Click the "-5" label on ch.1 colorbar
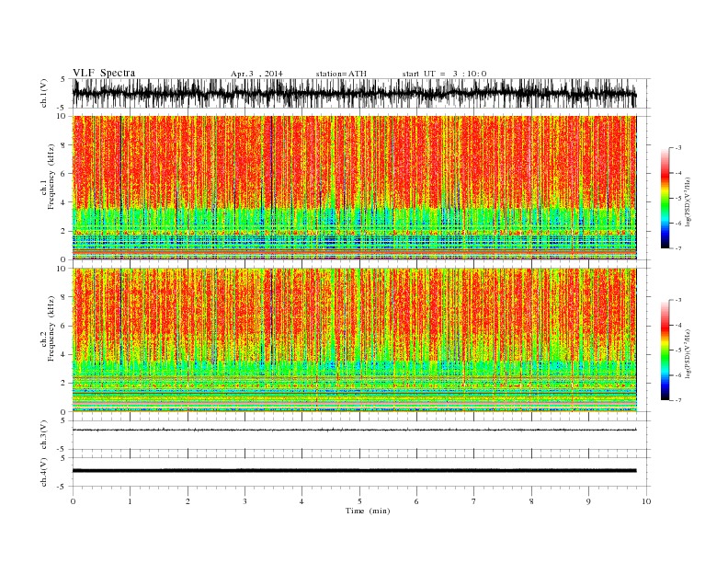Screen dimensions: 728x563 [678, 198]
